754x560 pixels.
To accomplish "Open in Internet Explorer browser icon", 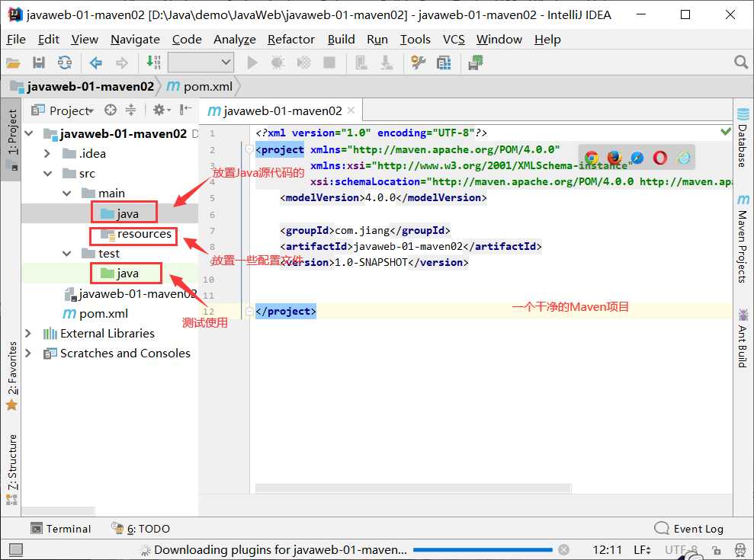I will (x=683, y=157).
